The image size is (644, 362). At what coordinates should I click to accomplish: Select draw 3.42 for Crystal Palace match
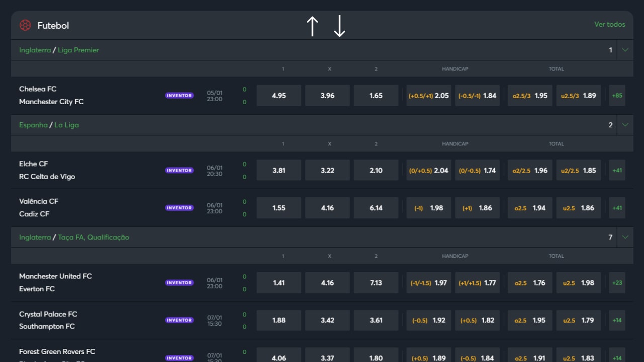pyautogui.click(x=328, y=320)
